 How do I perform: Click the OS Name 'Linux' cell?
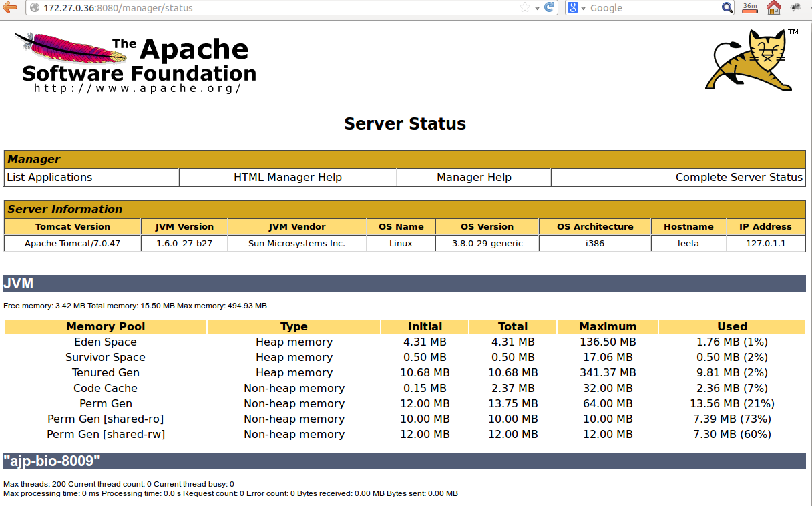(x=401, y=243)
